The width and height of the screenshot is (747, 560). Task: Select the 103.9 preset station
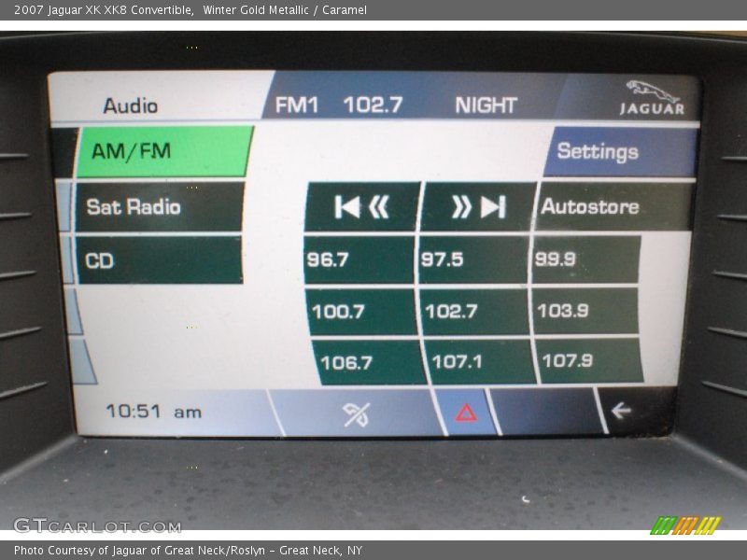[586, 311]
